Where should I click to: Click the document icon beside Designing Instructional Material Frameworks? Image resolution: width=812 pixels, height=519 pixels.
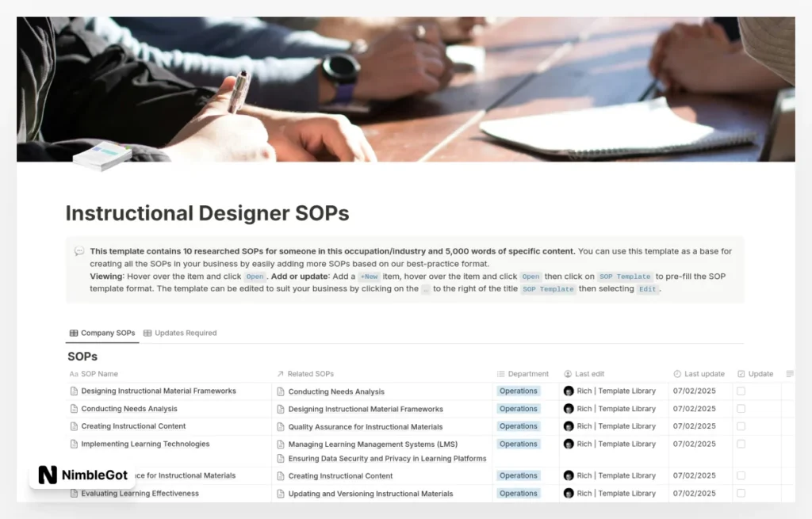[x=73, y=391]
